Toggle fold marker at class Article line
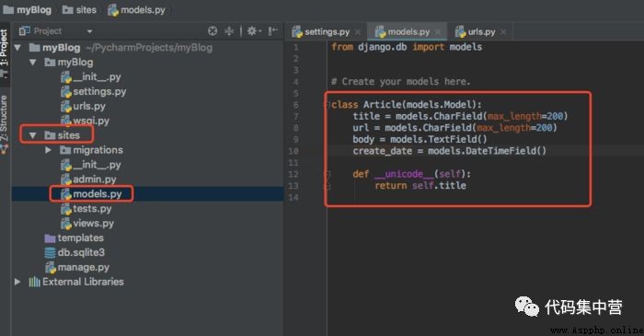 [x=328, y=105]
